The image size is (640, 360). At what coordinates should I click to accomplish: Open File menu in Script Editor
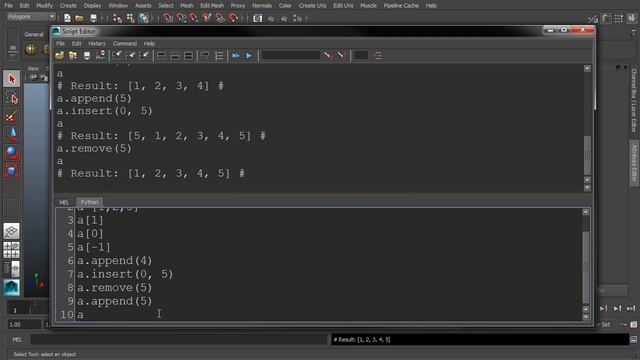point(60,43)
